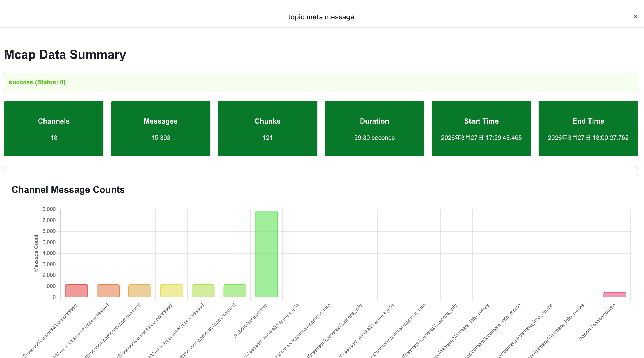Click the 'Channel Message Counts' chart heading
This screenshot has width=644, height=358.
[x=68, y=189]
